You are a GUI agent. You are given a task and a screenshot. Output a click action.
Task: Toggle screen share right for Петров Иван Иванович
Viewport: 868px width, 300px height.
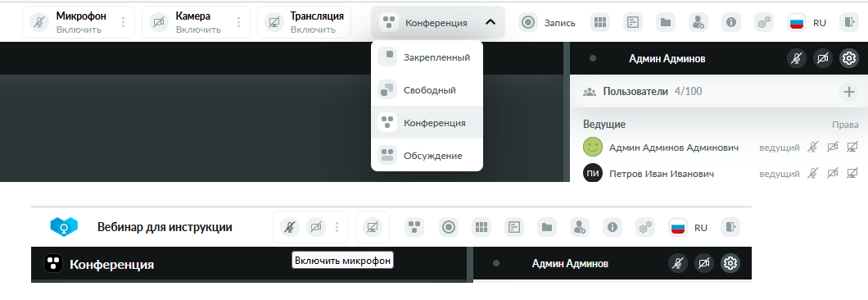click(852, 174)
